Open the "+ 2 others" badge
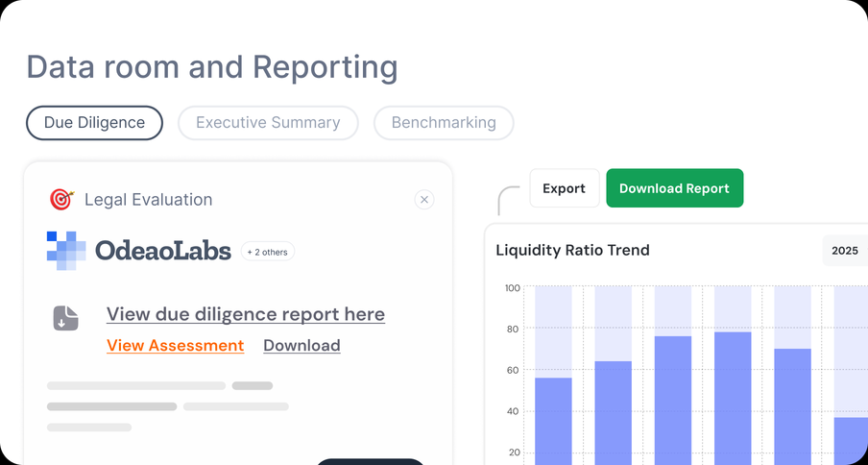The image size is (868, 465). [x=267, y=252]
